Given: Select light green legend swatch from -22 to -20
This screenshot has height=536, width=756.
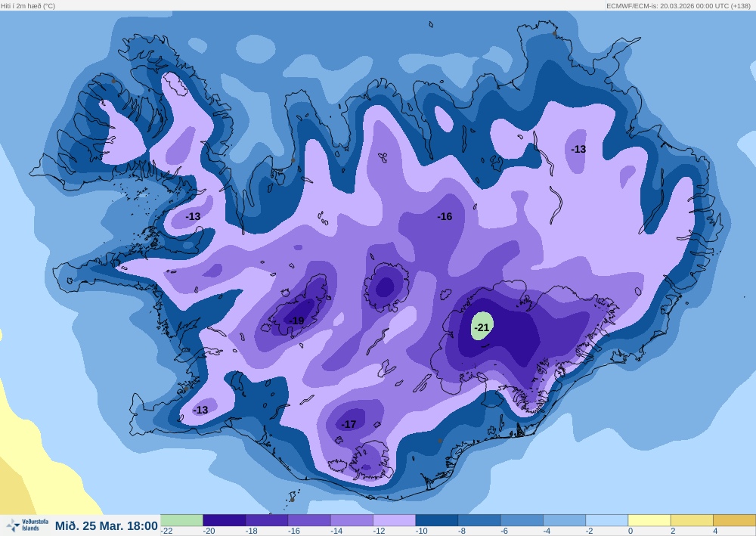Looking at the screenshot, I should [x=181, y=520].
